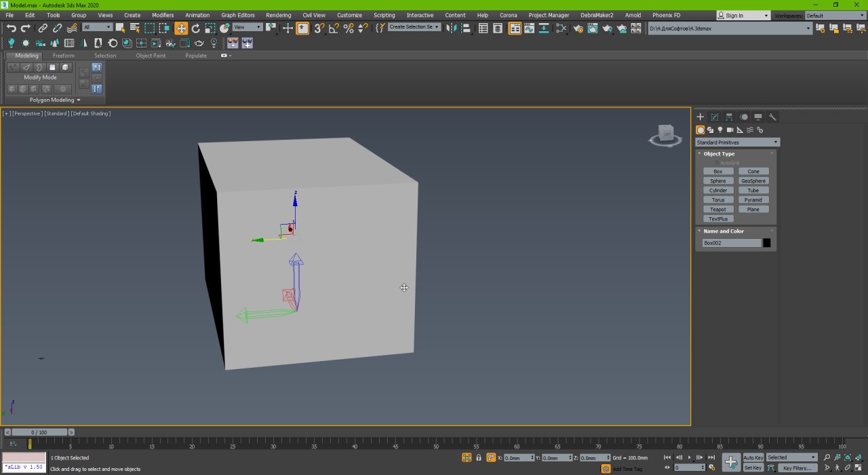
Task: Open Select by Name list icon
Action: [x=134, y=28]
